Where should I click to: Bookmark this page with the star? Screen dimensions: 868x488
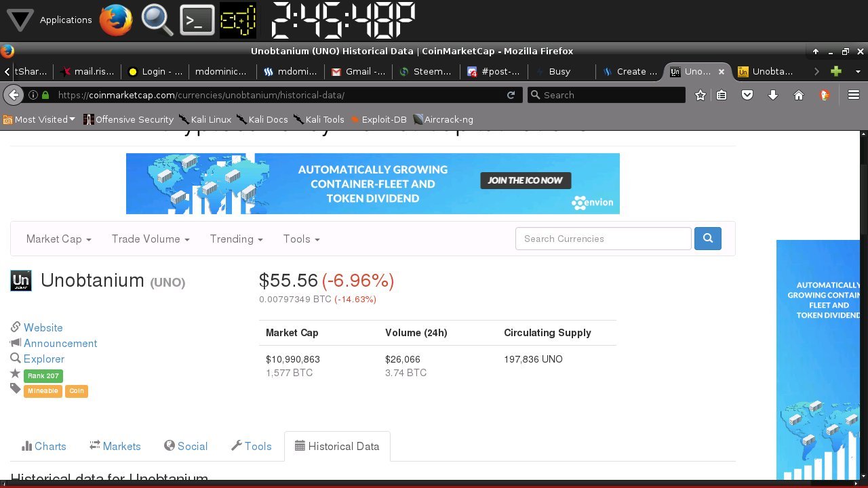[701, 95]
